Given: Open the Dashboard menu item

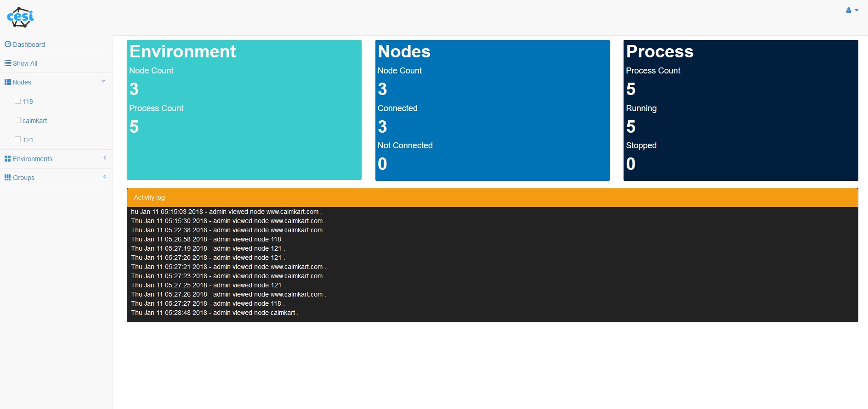Looking at the screenshot, I should point(29,45).
